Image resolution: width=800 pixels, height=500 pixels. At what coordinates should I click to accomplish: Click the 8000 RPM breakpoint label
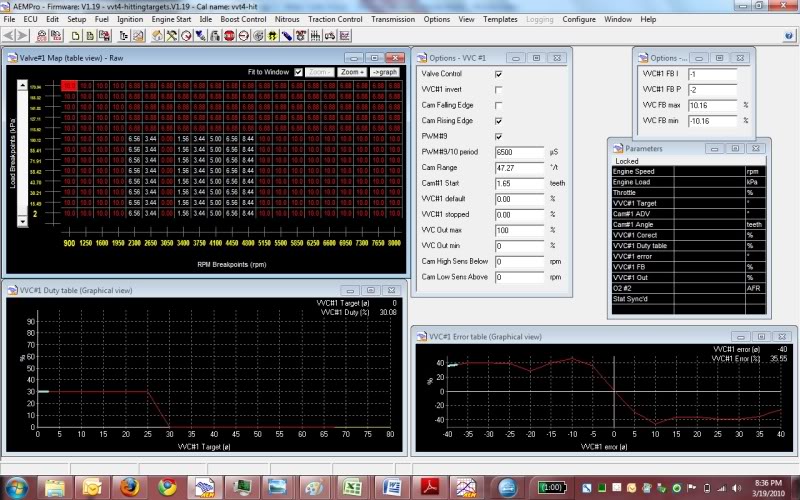(x=394, y=243)
